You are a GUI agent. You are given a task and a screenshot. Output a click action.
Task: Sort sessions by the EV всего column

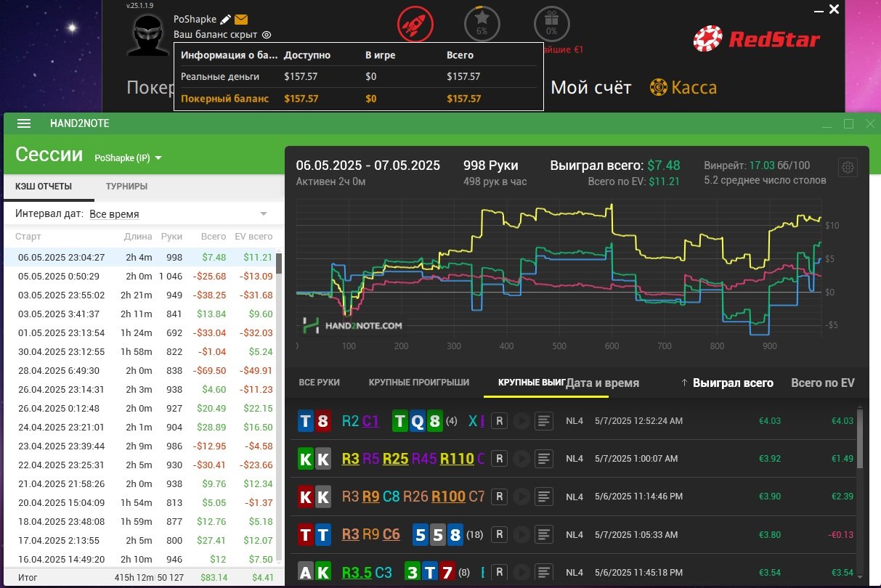point(253,237)
